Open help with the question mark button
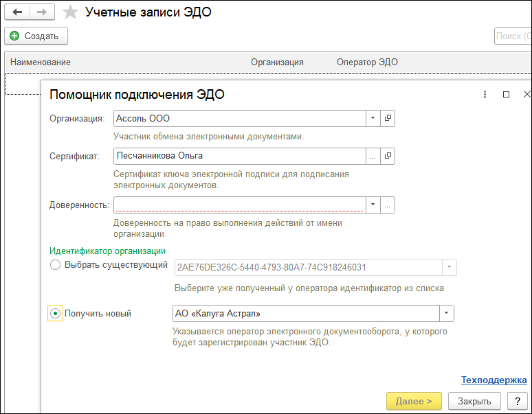 point(517,401)
